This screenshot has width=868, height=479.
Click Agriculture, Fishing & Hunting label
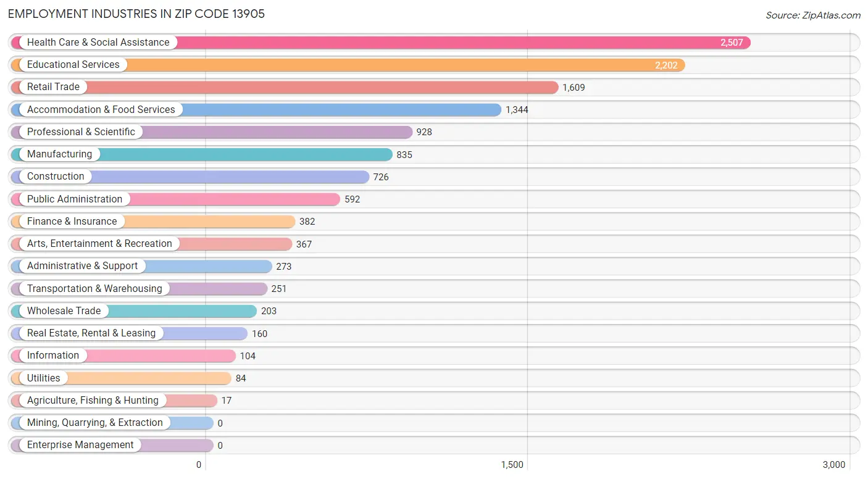tap(93, 401)
